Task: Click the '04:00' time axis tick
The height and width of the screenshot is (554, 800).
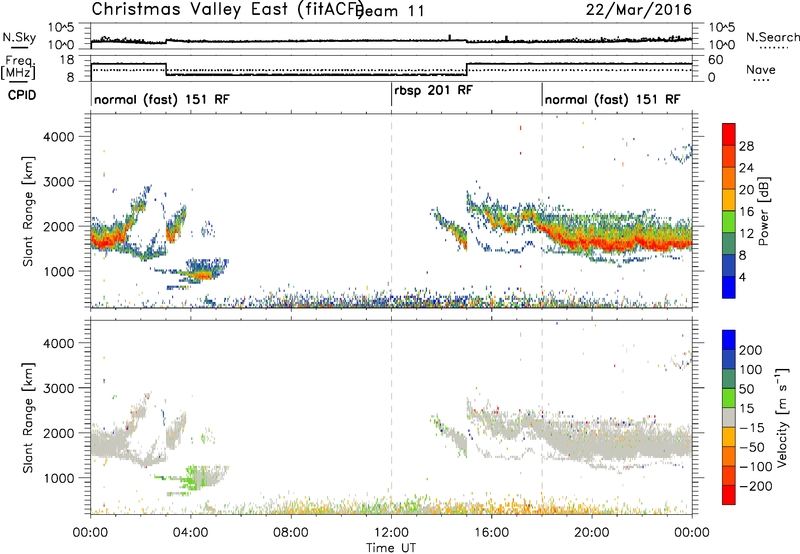Action: (x=191, y=533)
